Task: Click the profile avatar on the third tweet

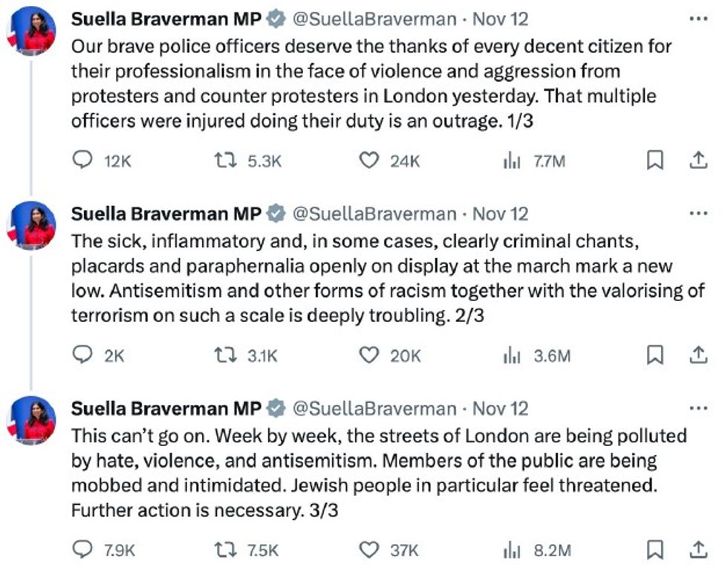Action: [32, 419]
